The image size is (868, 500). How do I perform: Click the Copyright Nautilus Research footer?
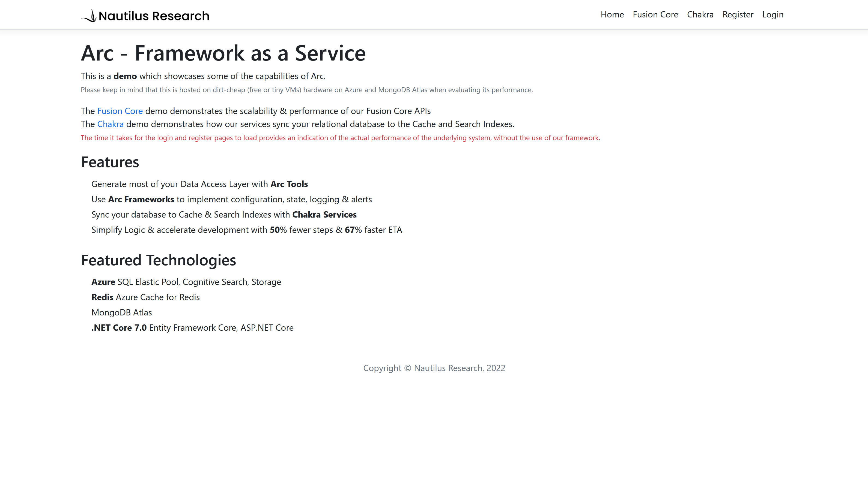434,368
